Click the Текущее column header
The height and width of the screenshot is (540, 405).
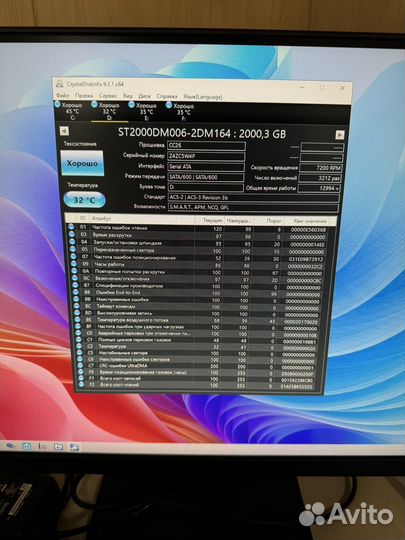pyautogui.click(x=209, y=220)
